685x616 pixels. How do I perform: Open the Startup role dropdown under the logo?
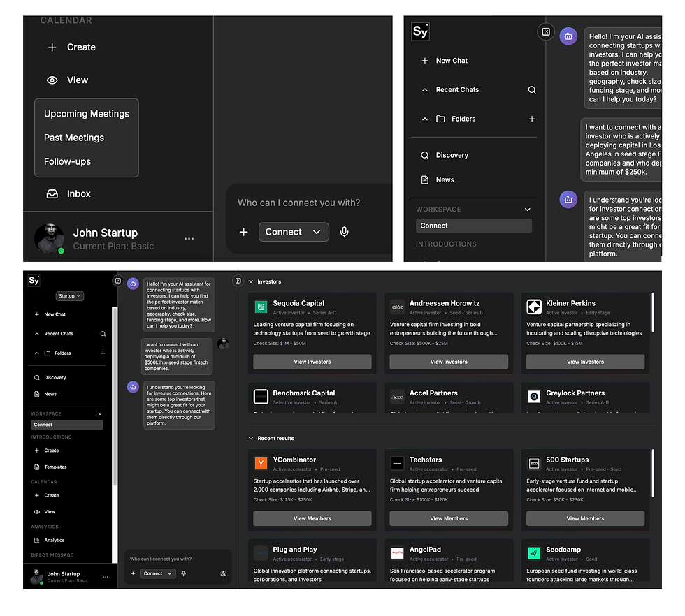click(x=69, y=296)
